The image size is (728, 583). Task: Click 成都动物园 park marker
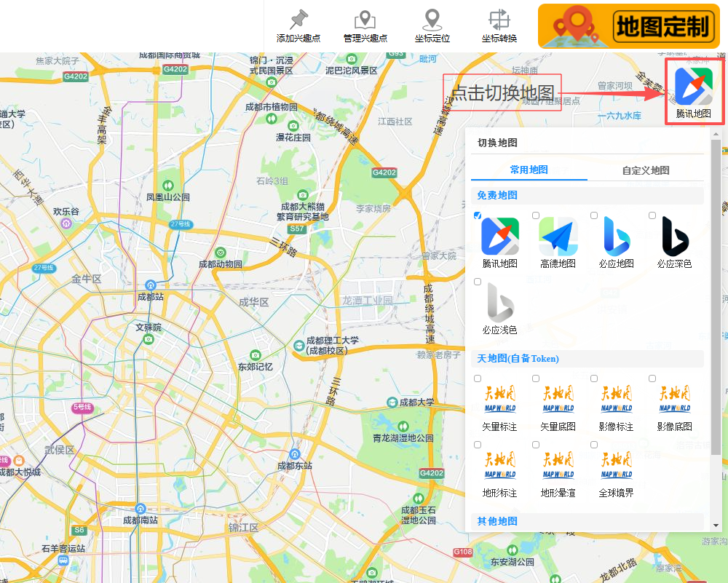(221, 253)
